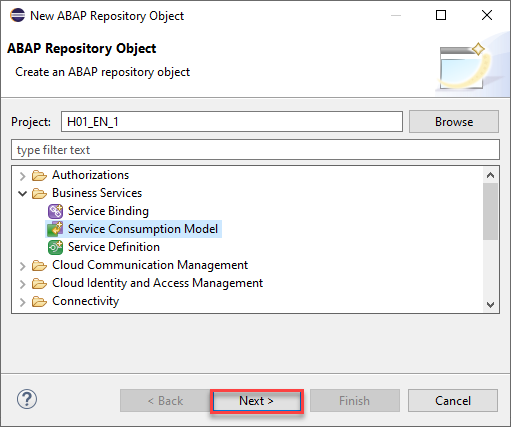The image size is (511, 427).
Task: Expand the Connectivity tree node
Action: (22, 302)
